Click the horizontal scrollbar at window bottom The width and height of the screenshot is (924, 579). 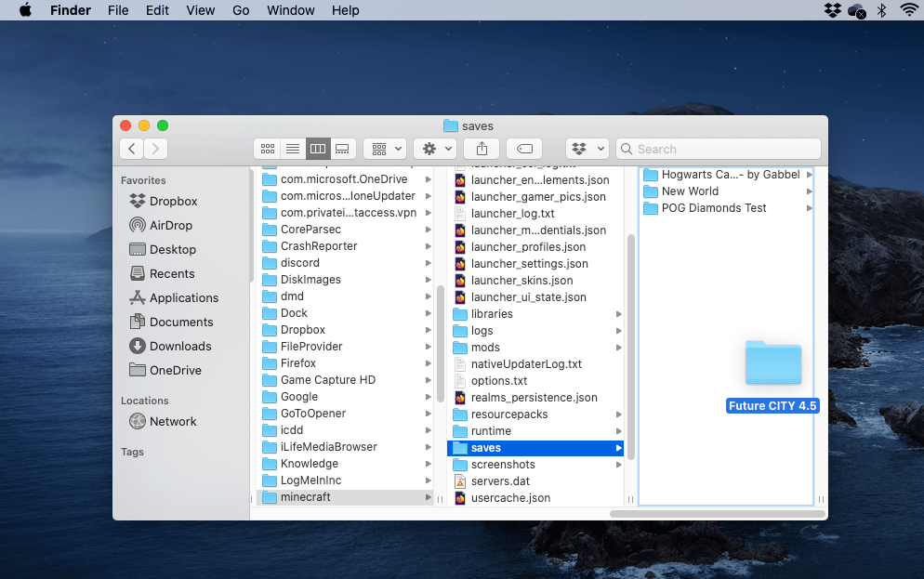(717, 513)
